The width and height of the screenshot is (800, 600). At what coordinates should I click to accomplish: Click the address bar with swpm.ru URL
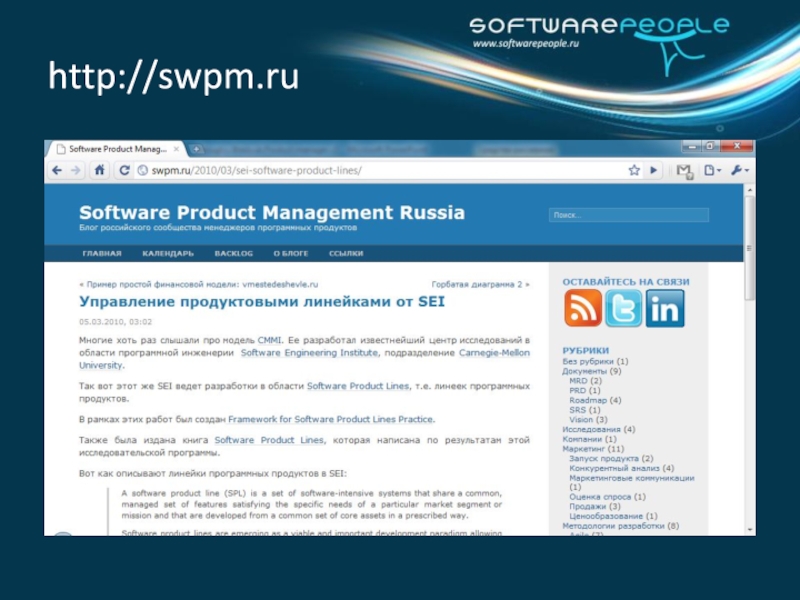pos(380,170)
